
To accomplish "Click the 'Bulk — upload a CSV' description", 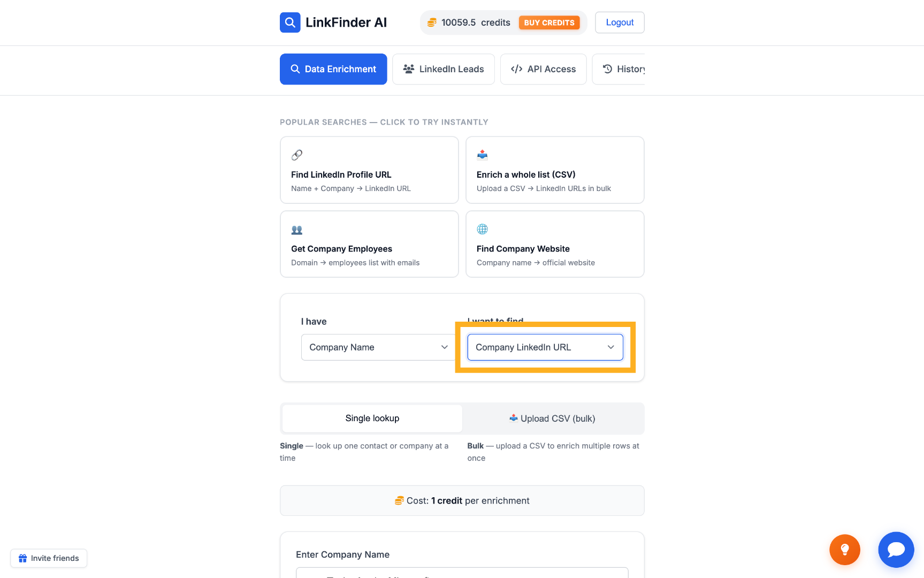I will [553, 452].
